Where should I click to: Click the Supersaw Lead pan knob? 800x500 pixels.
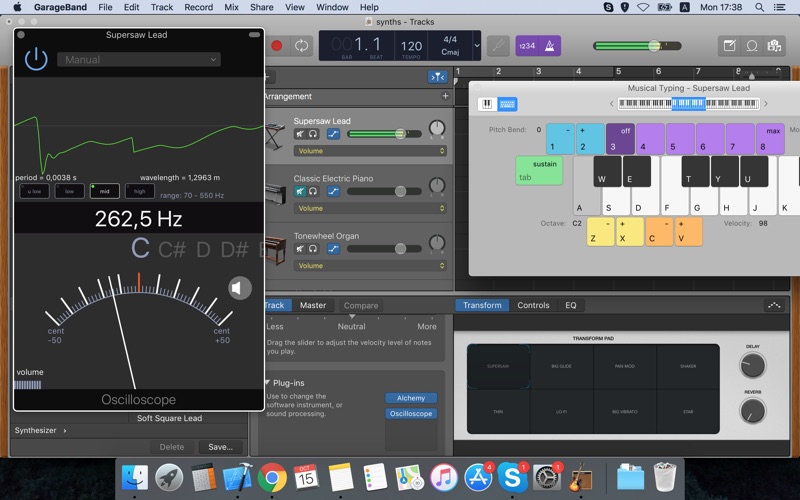(437, 128)
